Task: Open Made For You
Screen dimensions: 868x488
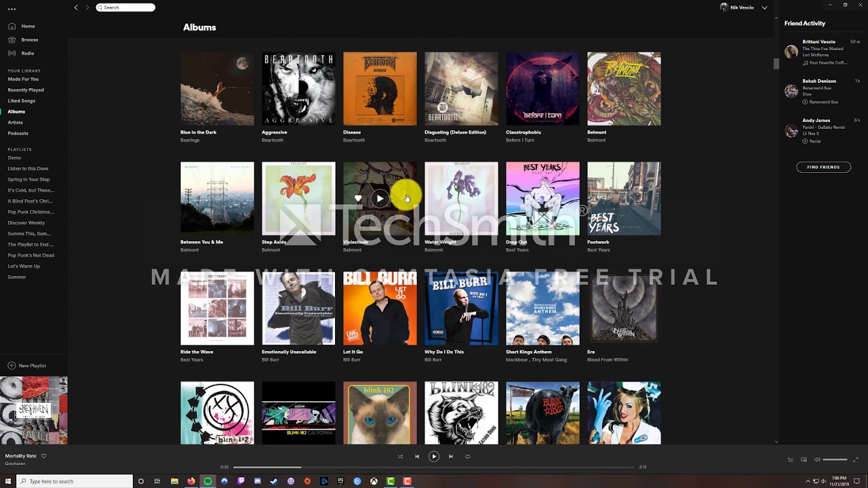Action: click(x=23, y=79)
